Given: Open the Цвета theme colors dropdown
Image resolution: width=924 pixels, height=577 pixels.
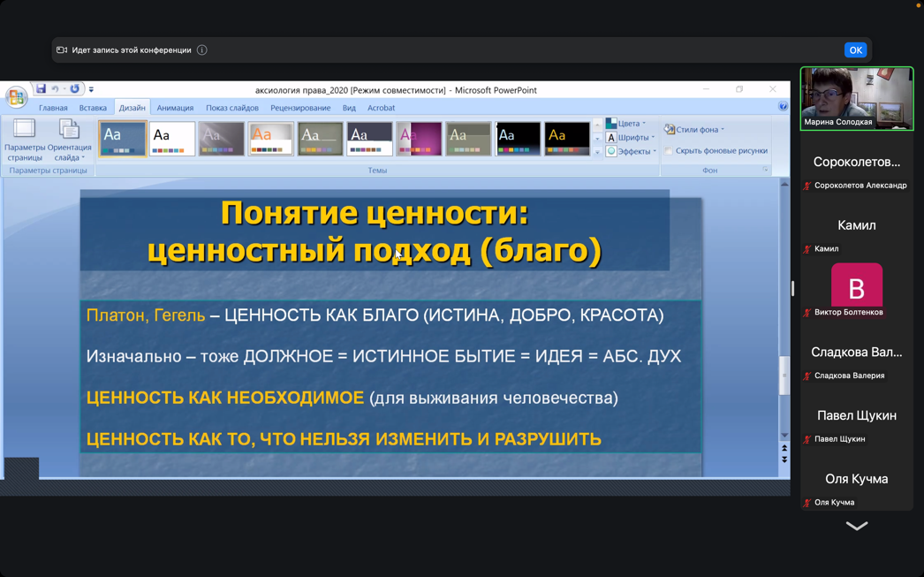Looking at the screenshot, I should (625, 123).
